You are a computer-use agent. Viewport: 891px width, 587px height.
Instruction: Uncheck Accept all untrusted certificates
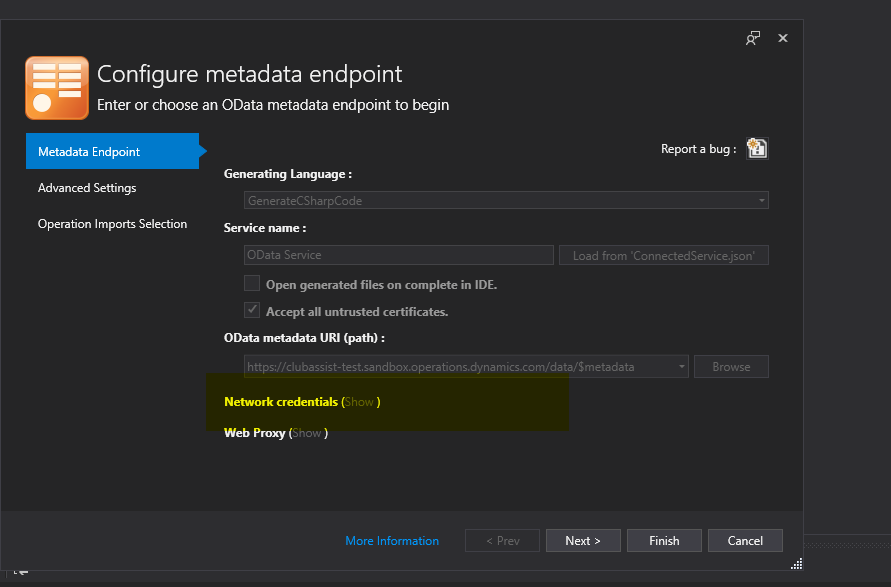(x=252, y=310)
